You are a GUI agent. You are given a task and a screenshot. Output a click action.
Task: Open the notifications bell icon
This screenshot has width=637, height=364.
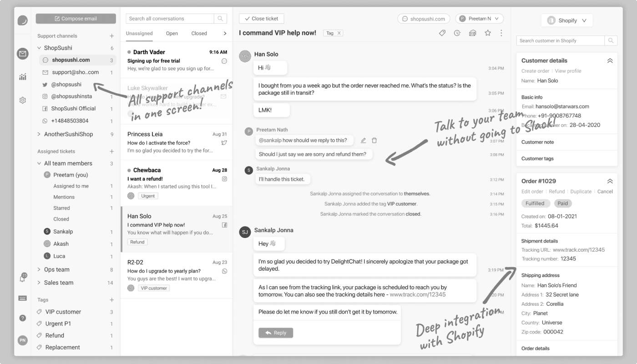(22, 278)
